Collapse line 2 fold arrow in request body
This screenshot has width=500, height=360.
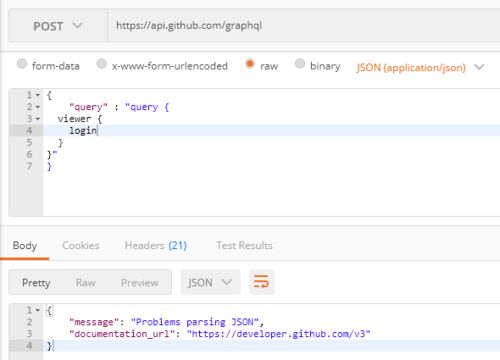tap(38, 107)
